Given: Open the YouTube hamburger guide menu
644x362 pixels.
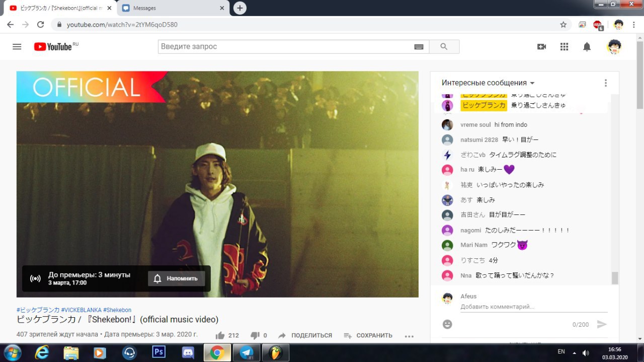Looking at the screenshot, I should [x=17, y=46].
